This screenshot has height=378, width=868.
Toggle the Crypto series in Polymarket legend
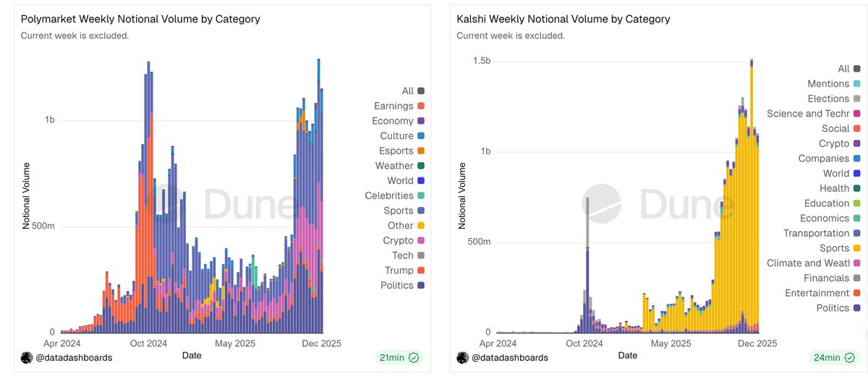pos(398,240)
